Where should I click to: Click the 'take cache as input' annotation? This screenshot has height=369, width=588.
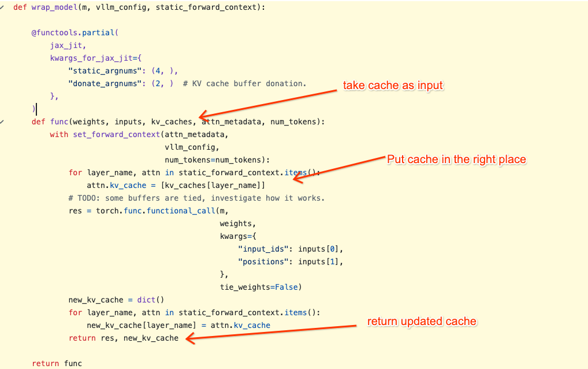(393, 86)
